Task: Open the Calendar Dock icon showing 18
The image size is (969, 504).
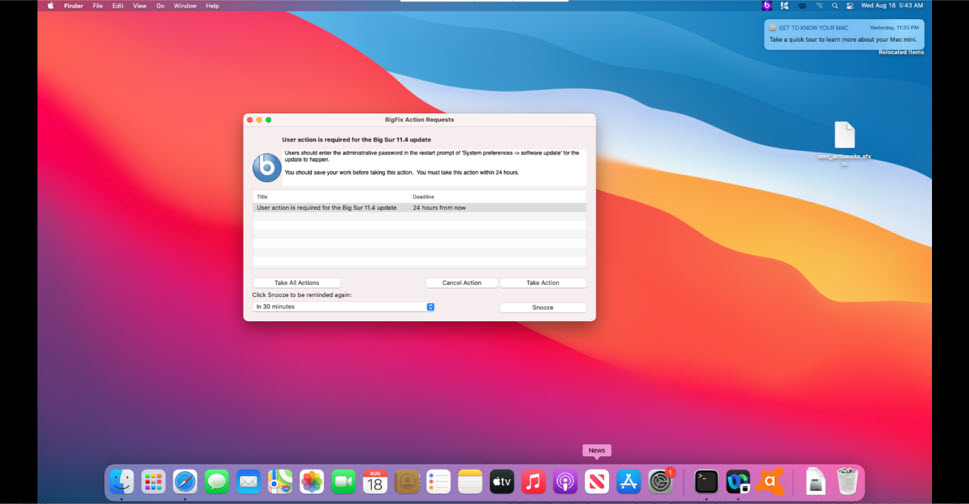Action: 375,482
